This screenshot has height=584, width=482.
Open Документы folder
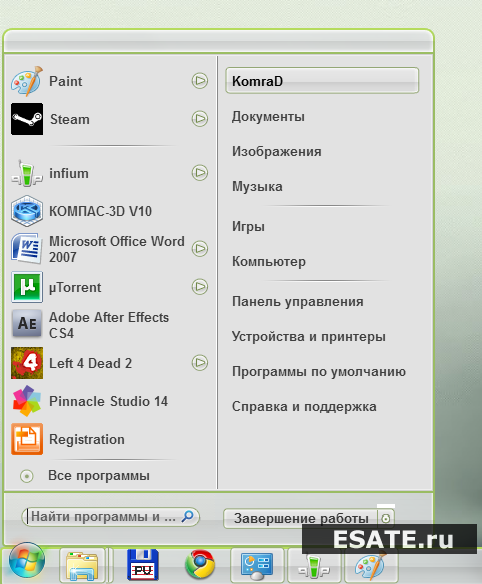pos(268,117)
